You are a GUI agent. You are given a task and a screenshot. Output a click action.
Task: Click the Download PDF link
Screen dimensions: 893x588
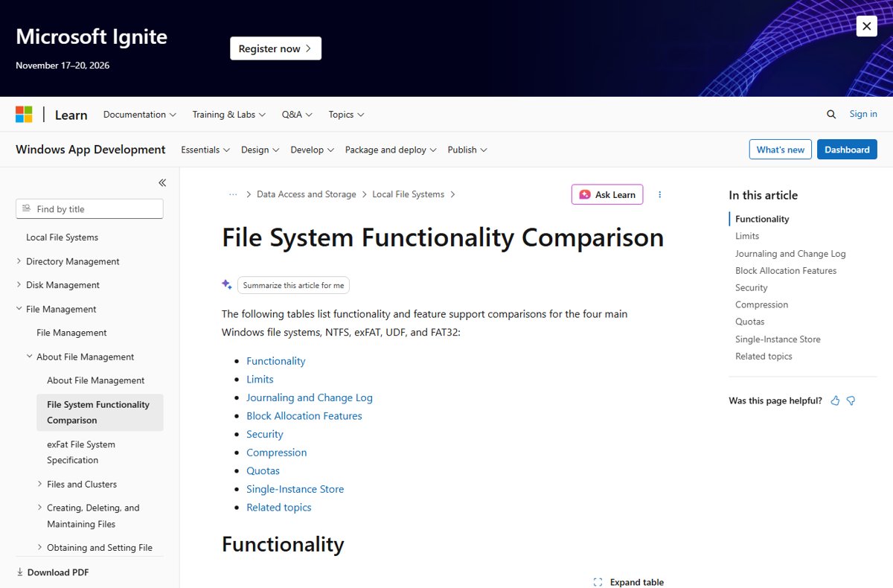click(x=52, y=572)
